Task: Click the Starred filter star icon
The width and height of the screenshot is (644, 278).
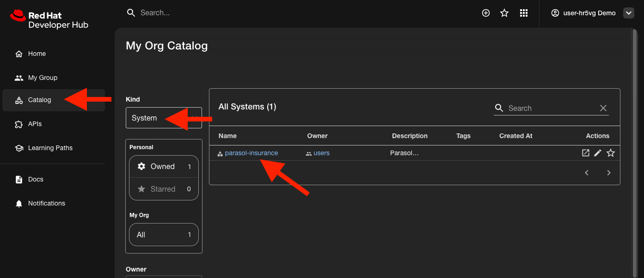Action: click(x=141, y=189)
